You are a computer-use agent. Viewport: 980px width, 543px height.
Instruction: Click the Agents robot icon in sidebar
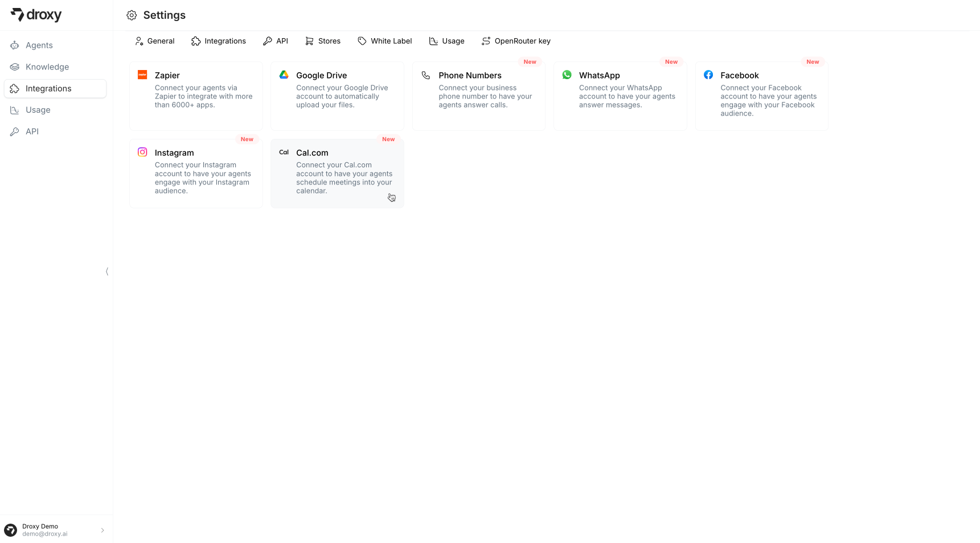pyautogui.click(x=15, y=46)
